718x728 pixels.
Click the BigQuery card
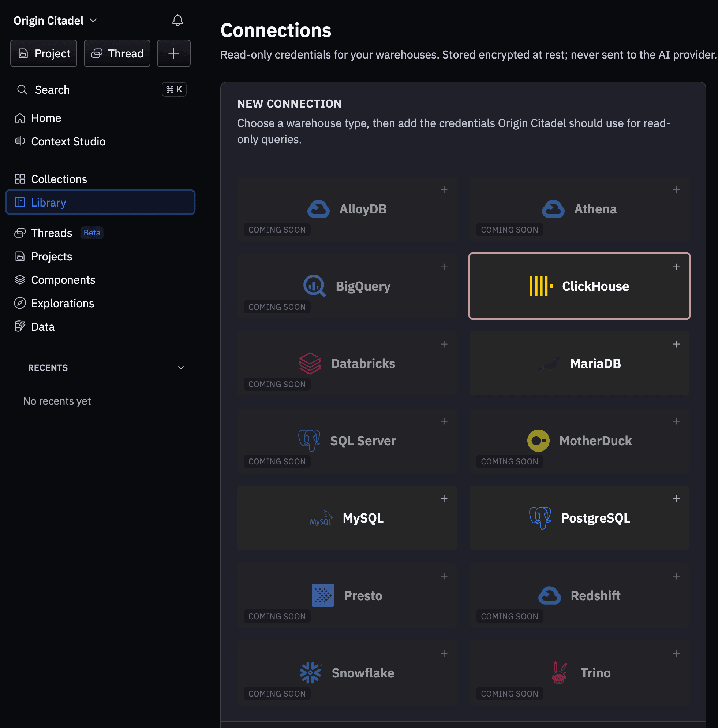[x=347, y=286]
